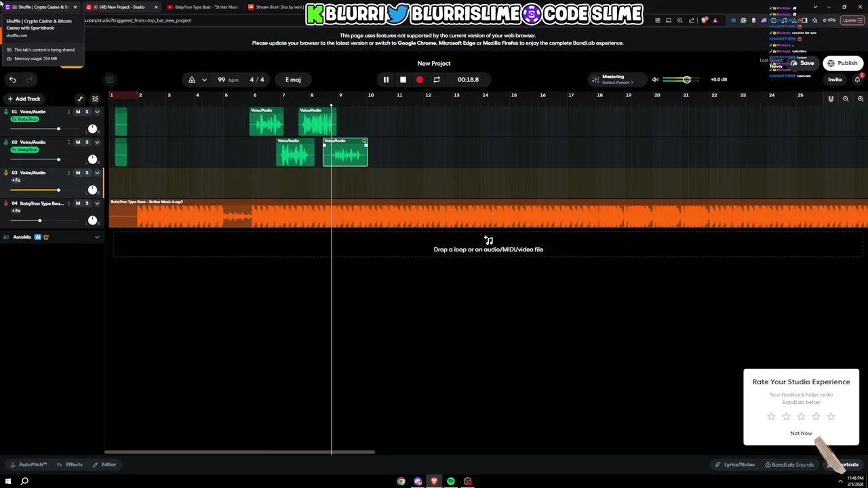Open the E maj key selector
868x488 pixels.
click(293, 80)
